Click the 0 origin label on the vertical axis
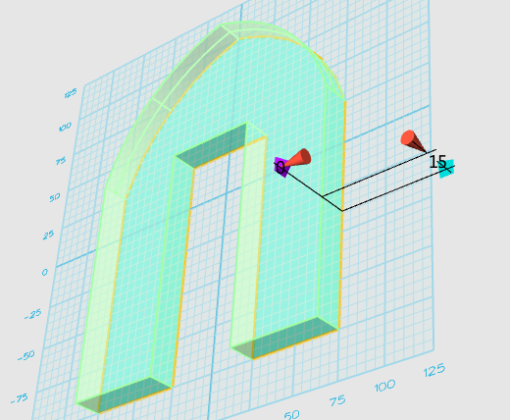 pos(45,272)
